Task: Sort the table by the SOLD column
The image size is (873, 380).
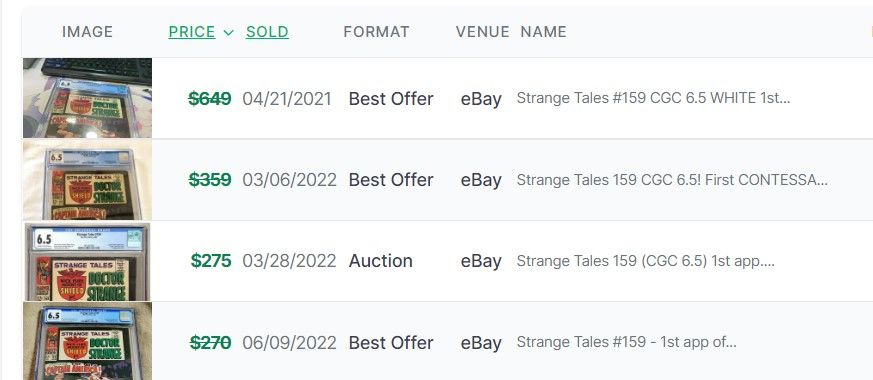Action: (267, 32)
